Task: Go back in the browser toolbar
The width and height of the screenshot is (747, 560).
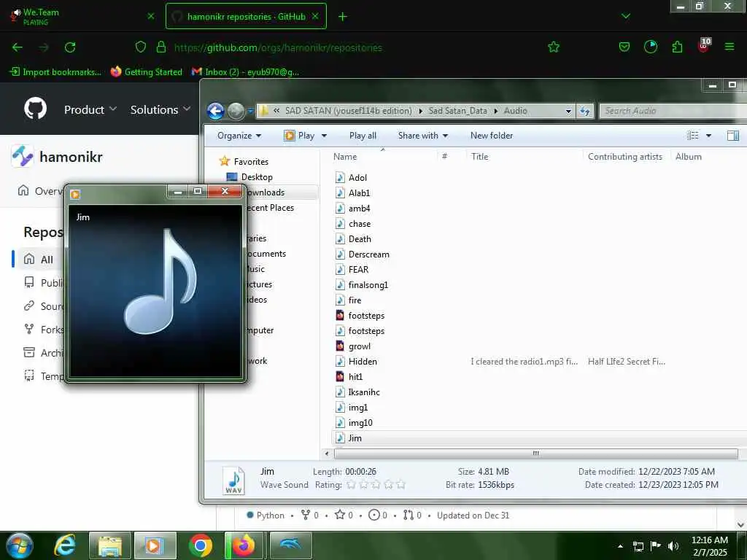Action: [x=18, y=47]
